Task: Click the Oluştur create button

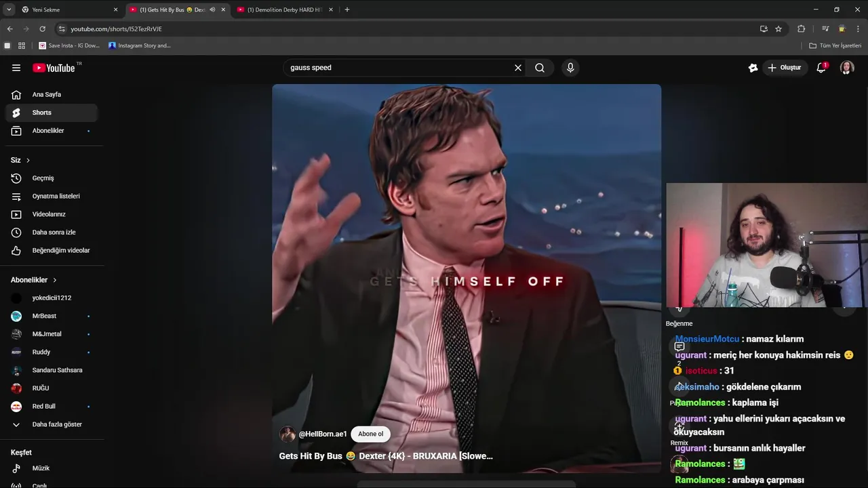Action: point(785,68)
